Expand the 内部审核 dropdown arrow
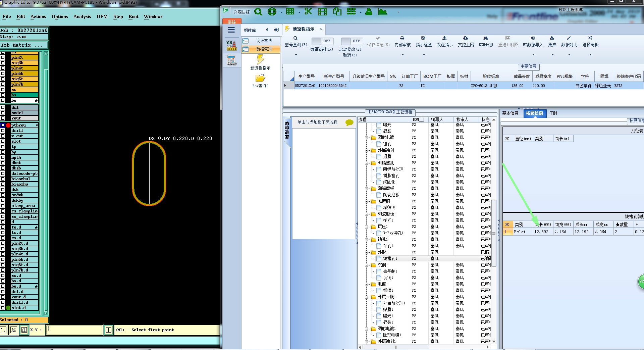 coord(402,55)
